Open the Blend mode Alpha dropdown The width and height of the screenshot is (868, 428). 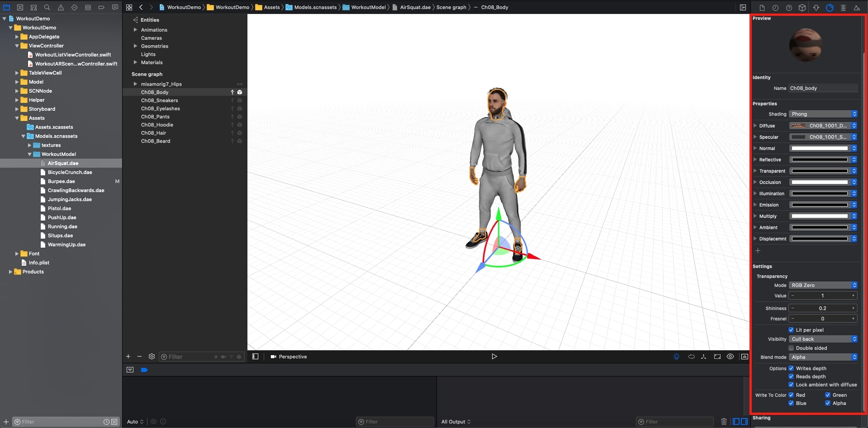[823, 357]
